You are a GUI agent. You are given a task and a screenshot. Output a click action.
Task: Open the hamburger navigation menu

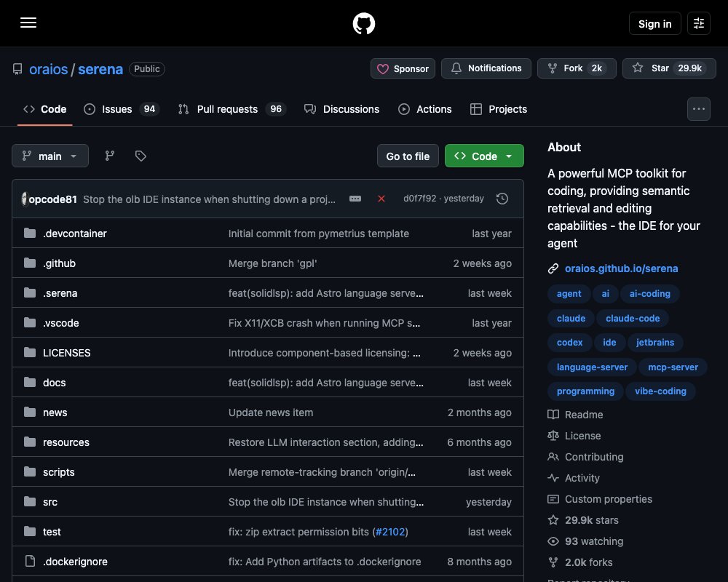[x=28, y=23]
